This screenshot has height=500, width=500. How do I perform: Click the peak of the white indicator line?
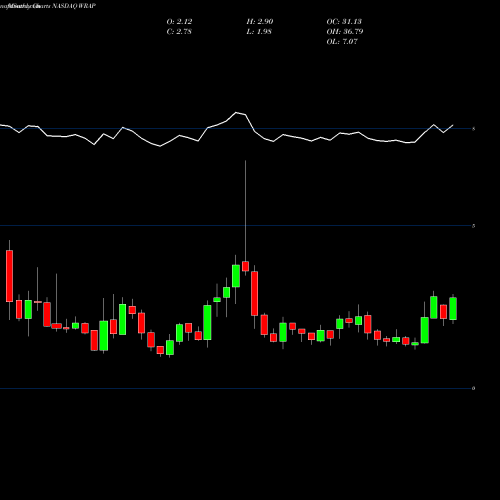pos(236,112)
